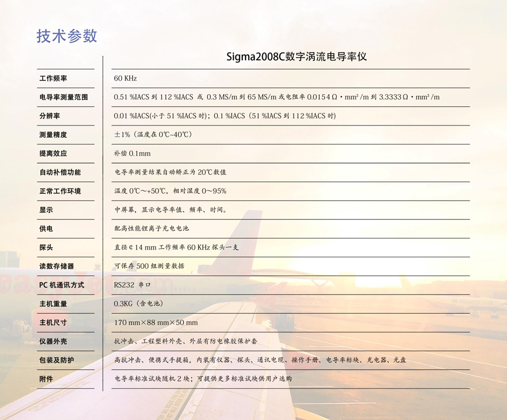Select the row label "附件"
507x420 pixels.
(x=46, y=378)
